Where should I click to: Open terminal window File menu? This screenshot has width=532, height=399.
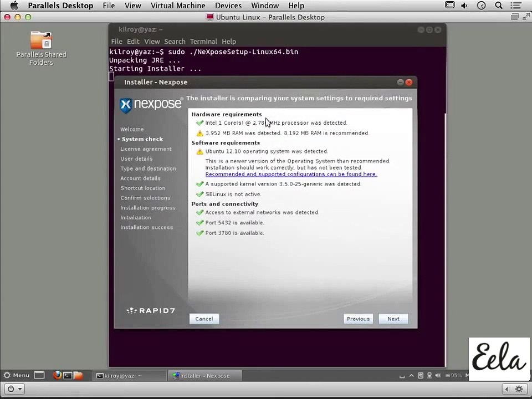click(x=116, y=42)
